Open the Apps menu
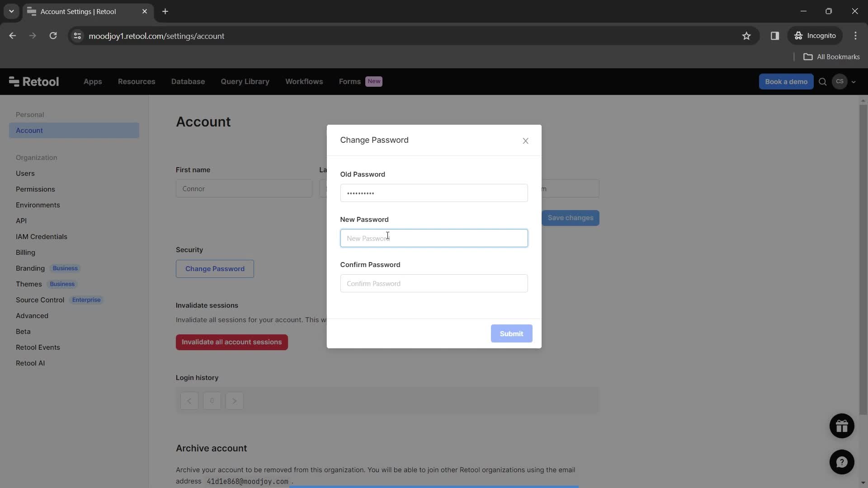The height and width of the screenshot is (488, 868). [x=92, y=82]
